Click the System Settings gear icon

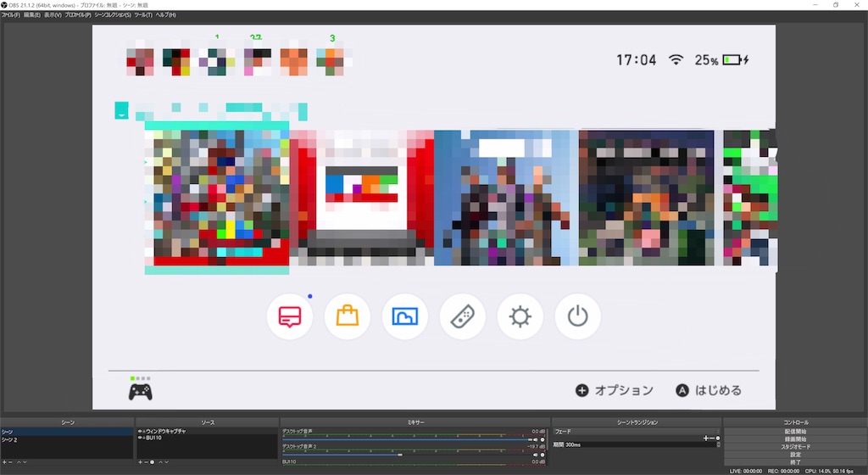520,316
